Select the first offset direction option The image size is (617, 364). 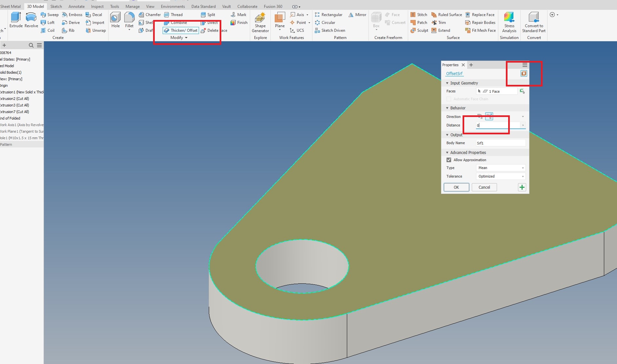coord(480,117)
